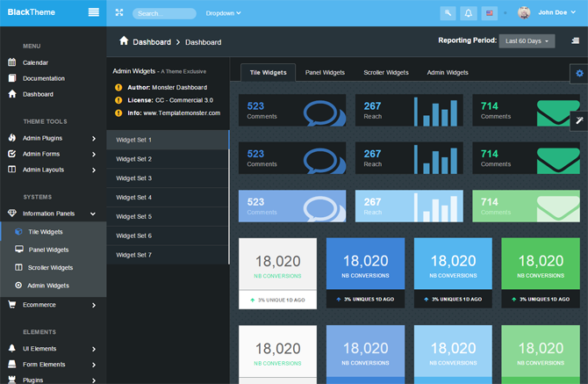588x384 pixels.
Task: Click the Admin Plugins flame icon
Action: (x=12, y=138)
